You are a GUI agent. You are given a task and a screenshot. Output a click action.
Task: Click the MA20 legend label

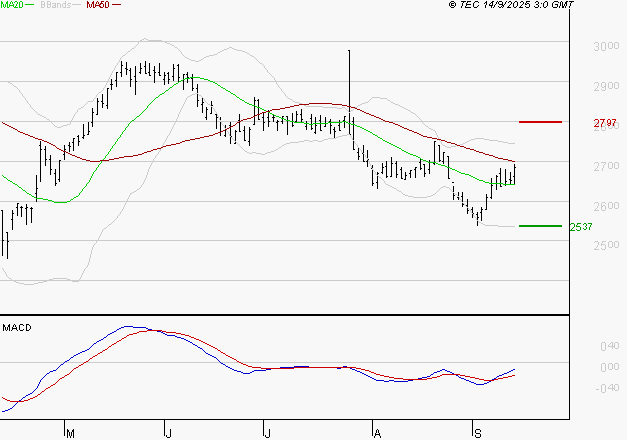(x=13, y=5)
